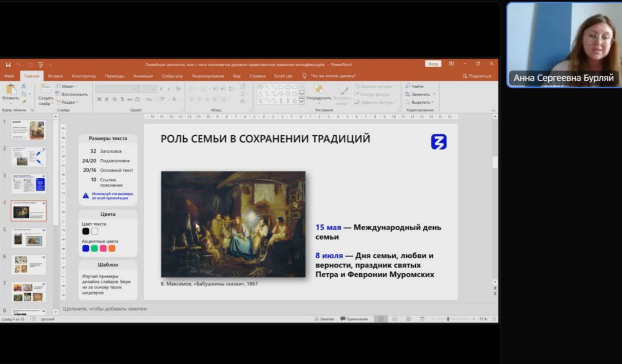
Task: Open the Layout (Макет) dropdown
Action: click(67, 86)
